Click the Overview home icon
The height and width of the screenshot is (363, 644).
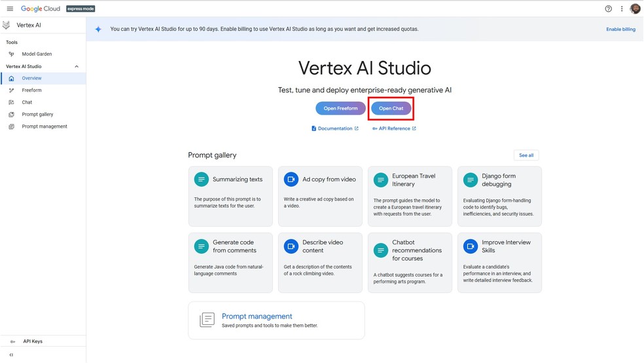coord(12,78)
